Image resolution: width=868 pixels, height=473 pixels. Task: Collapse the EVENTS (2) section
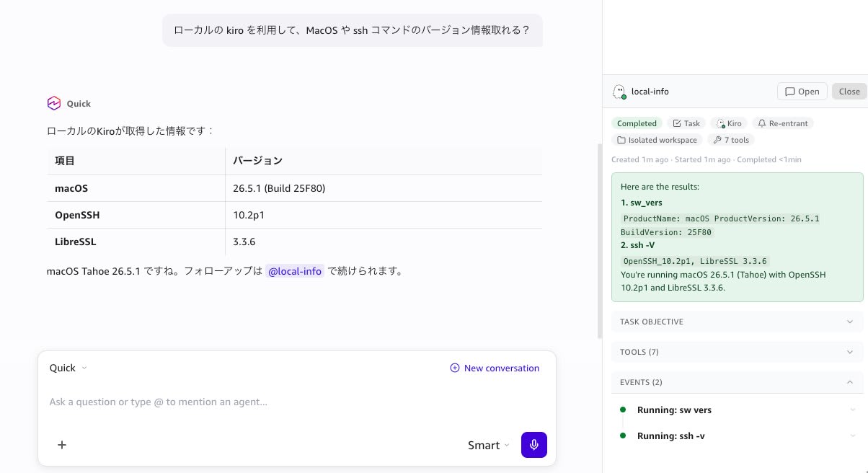click(x=737, y=382)
